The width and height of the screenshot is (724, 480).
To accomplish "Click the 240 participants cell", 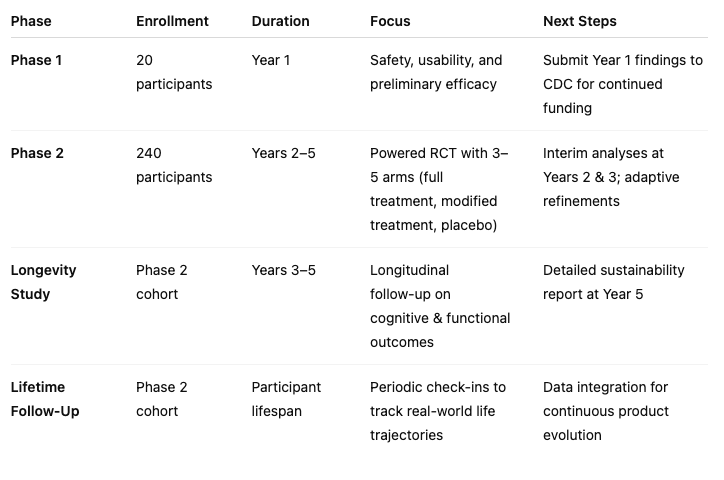I will pyautogui.click(x=174, y=165).
